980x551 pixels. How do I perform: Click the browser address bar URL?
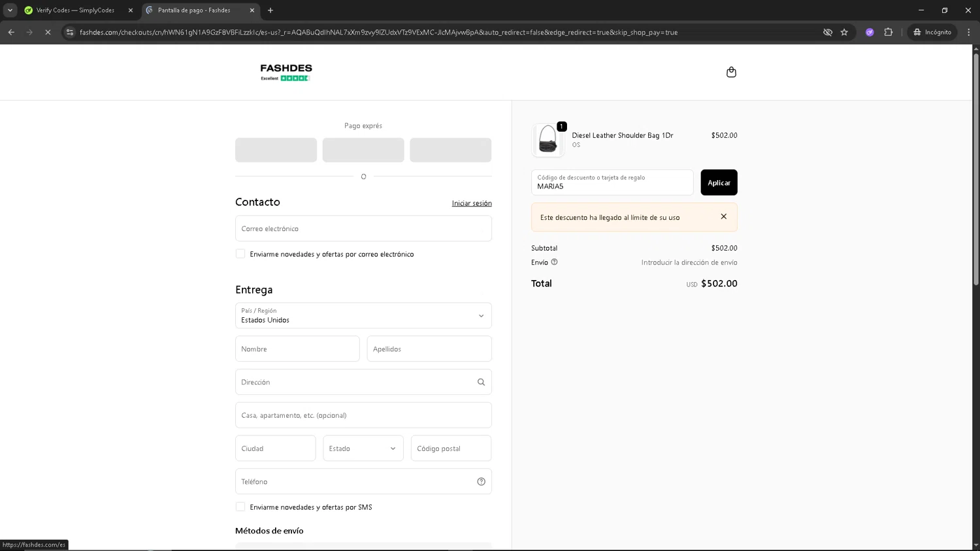click(379, 32)
